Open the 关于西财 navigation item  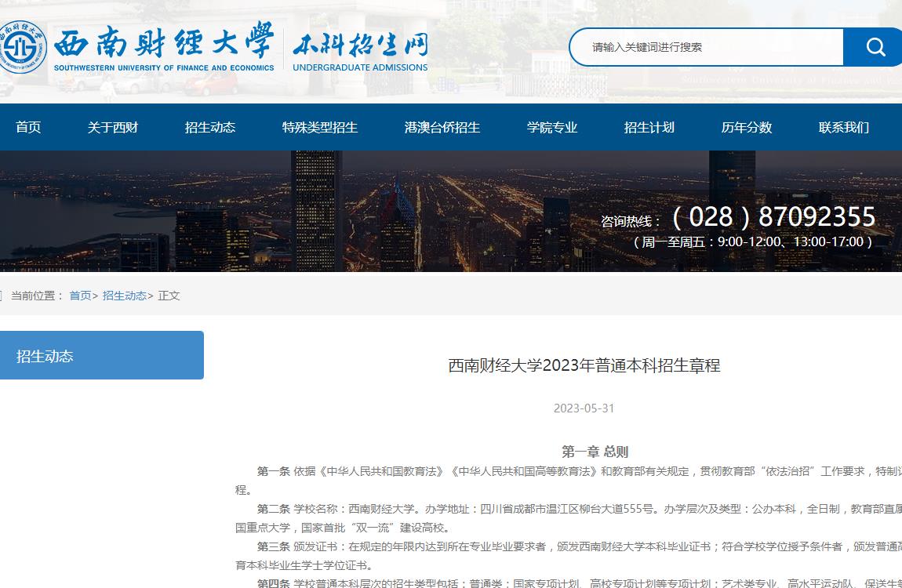[x=113, y=127]
